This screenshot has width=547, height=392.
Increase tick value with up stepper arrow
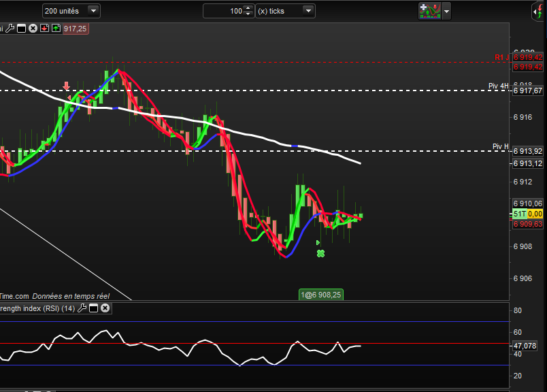(248, 8)
